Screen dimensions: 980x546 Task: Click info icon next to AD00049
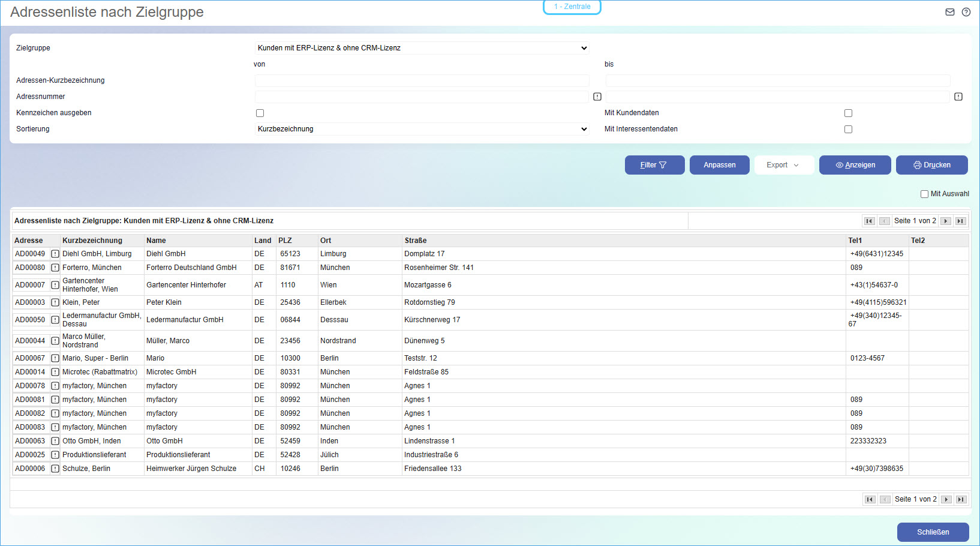click(55, 254)
